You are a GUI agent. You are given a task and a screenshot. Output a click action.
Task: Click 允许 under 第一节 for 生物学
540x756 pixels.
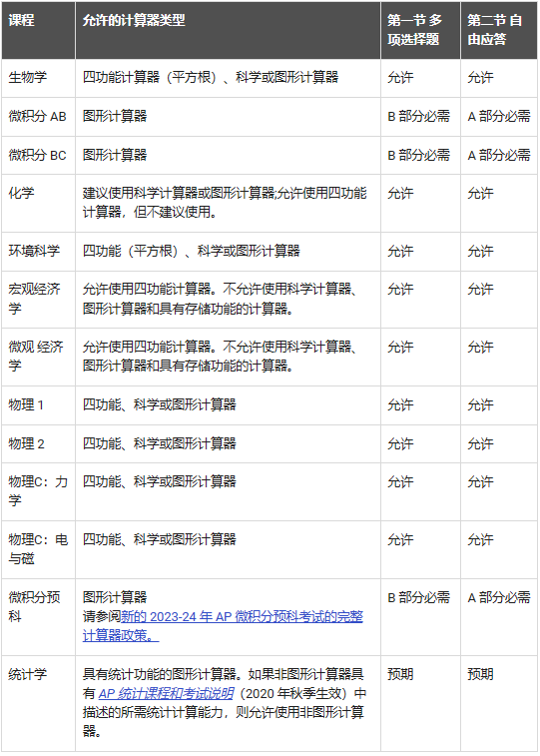400,77
